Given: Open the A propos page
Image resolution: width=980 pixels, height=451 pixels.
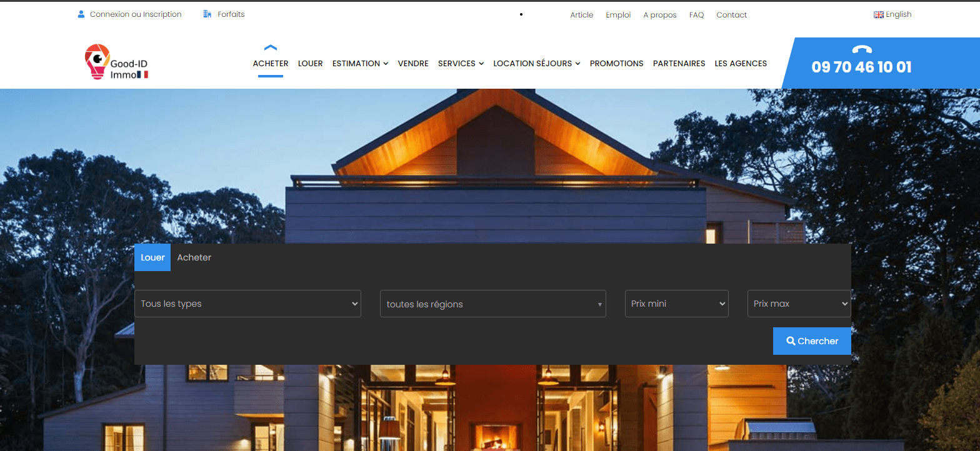Looking at the screenshot, I should 660,15.
